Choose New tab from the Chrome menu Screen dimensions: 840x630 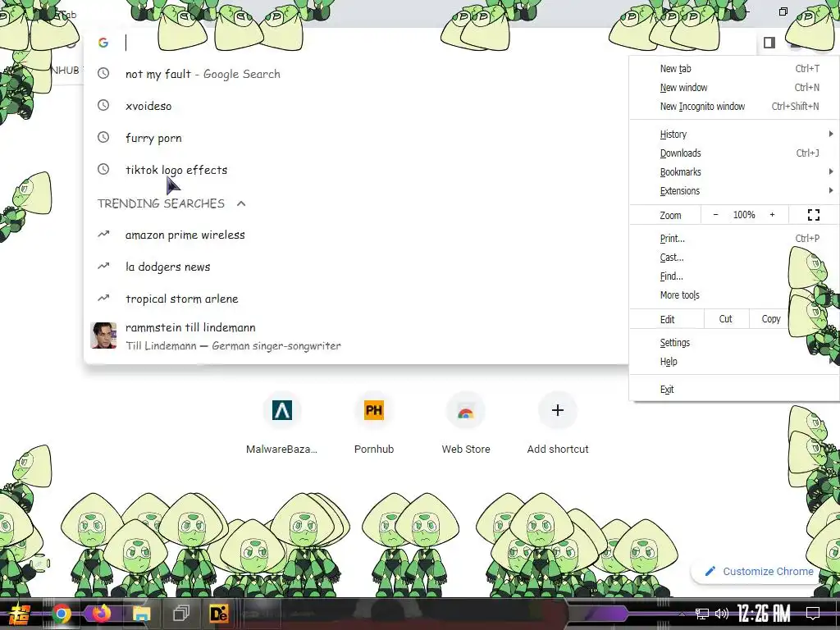734,69
